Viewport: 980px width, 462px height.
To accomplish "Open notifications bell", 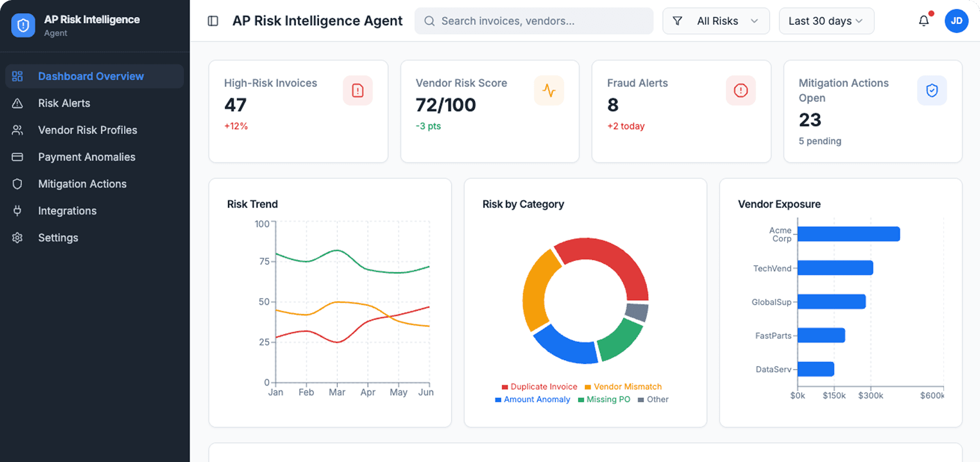I will coord(924,21).
